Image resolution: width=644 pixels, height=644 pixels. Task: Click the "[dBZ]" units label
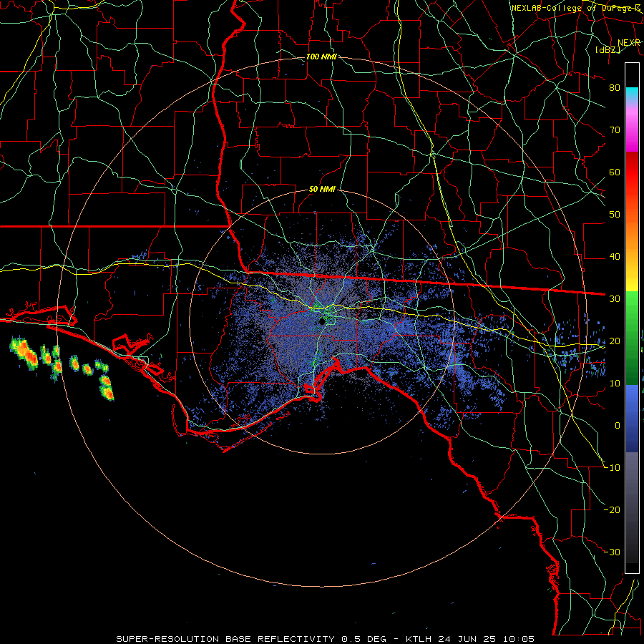(608, 49)
